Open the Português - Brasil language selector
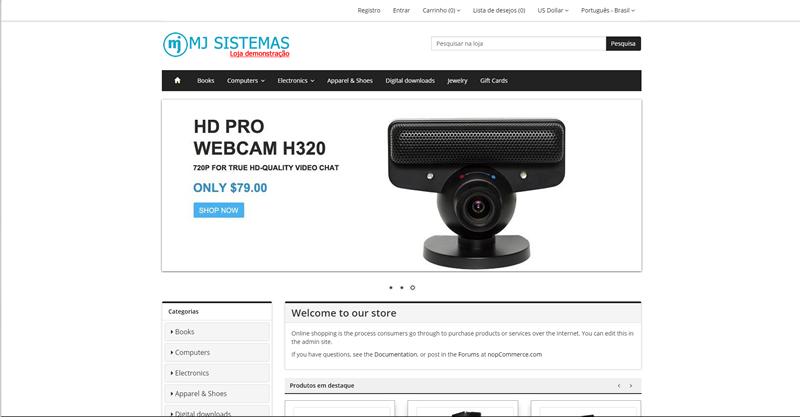 [x=608, y=10]
